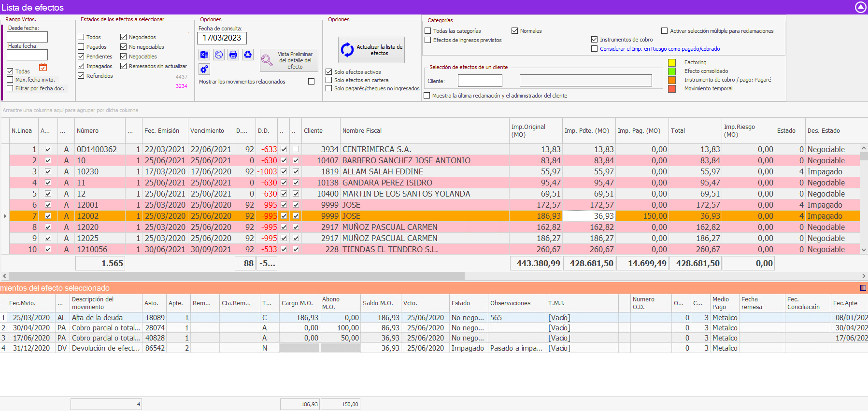Collapse the Lista de efectos panel

861,7
